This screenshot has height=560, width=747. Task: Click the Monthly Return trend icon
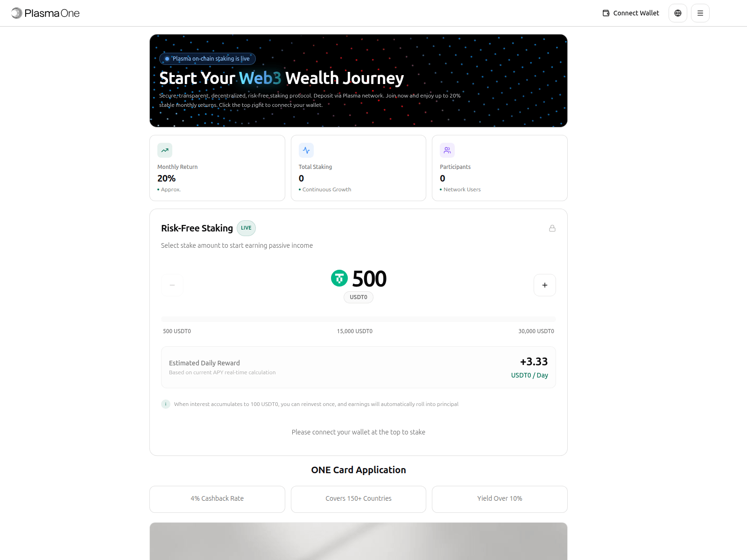pos(165,150)
